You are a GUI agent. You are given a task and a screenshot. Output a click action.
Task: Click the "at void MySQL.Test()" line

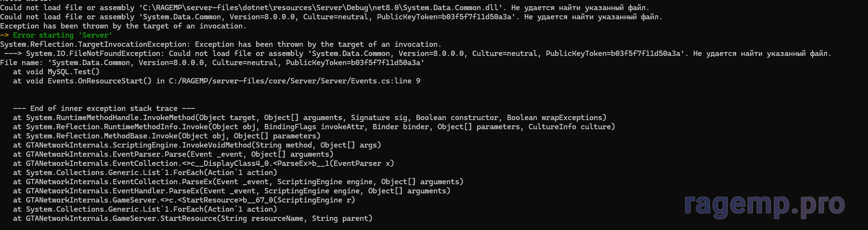pyautogui.click(x=56, y=72)
